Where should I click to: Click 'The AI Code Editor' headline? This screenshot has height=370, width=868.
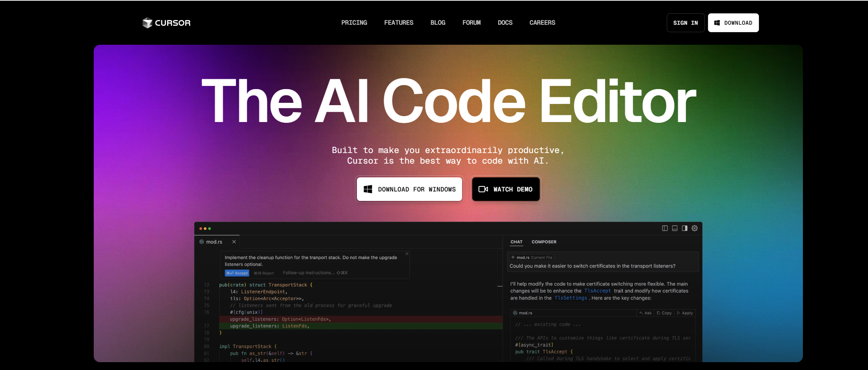[x=449, y=101]
